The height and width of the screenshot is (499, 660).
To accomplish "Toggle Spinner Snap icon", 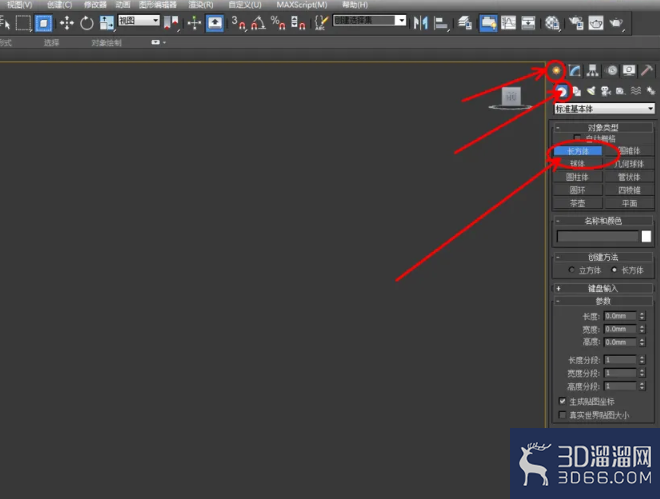I will tap(298, 23).
